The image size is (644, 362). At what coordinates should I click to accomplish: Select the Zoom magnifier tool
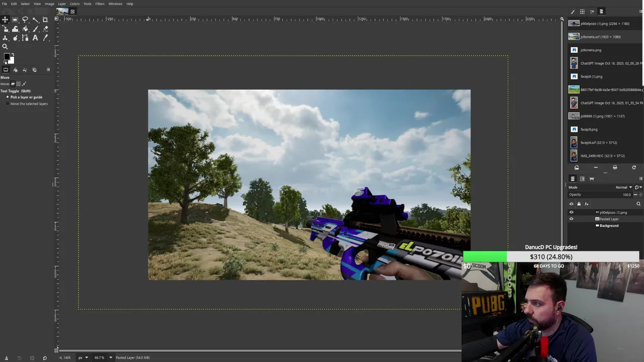5,47
